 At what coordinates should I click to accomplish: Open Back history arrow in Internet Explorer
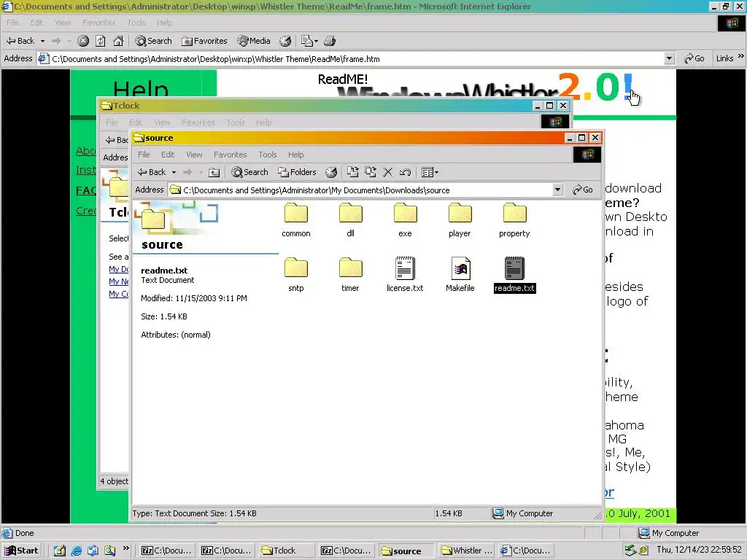[x=42, y=41]
